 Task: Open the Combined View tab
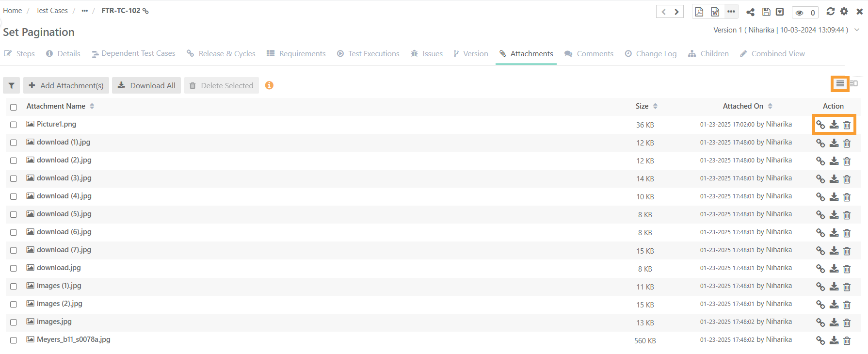tap(772, 53)
